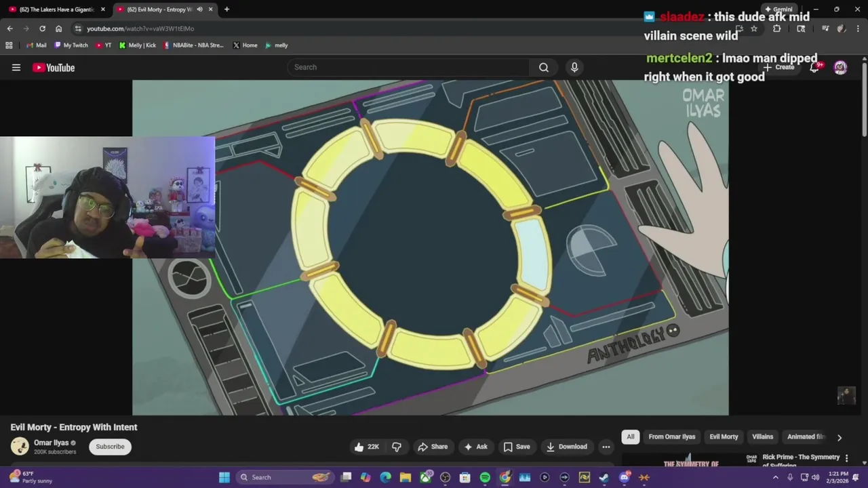Select the All filter chip

[631, 437]
